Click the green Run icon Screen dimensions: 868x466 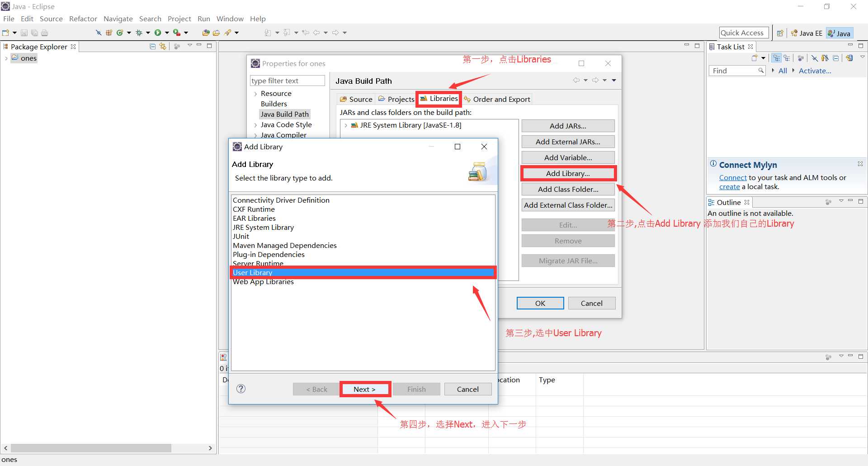click(158, 33)
